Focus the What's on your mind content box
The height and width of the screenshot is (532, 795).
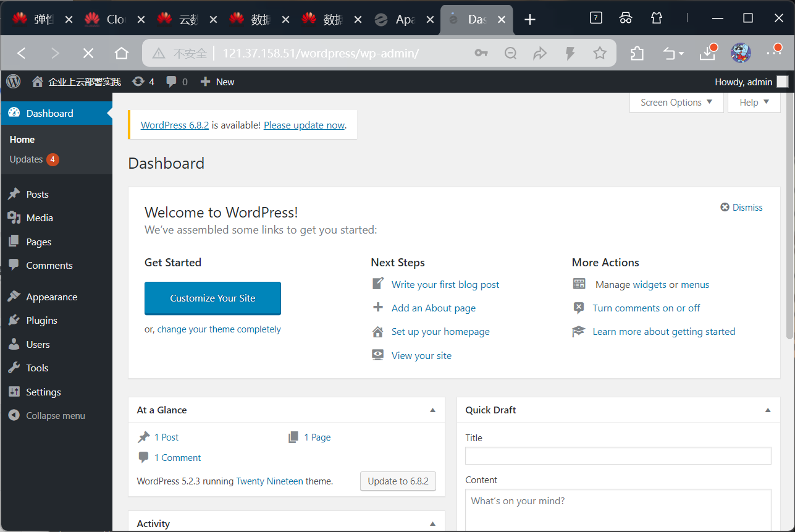pos(618,510)
